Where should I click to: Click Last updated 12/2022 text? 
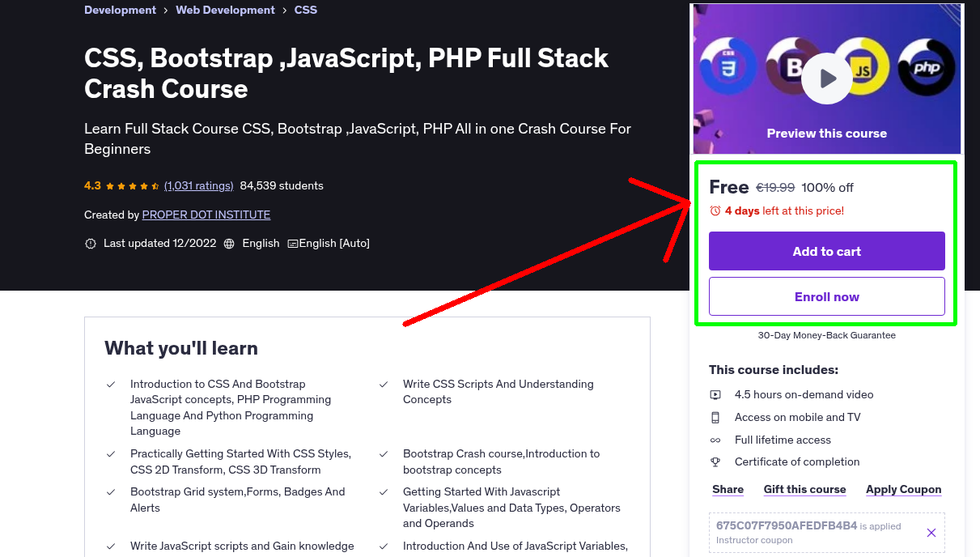click(160, 244)
